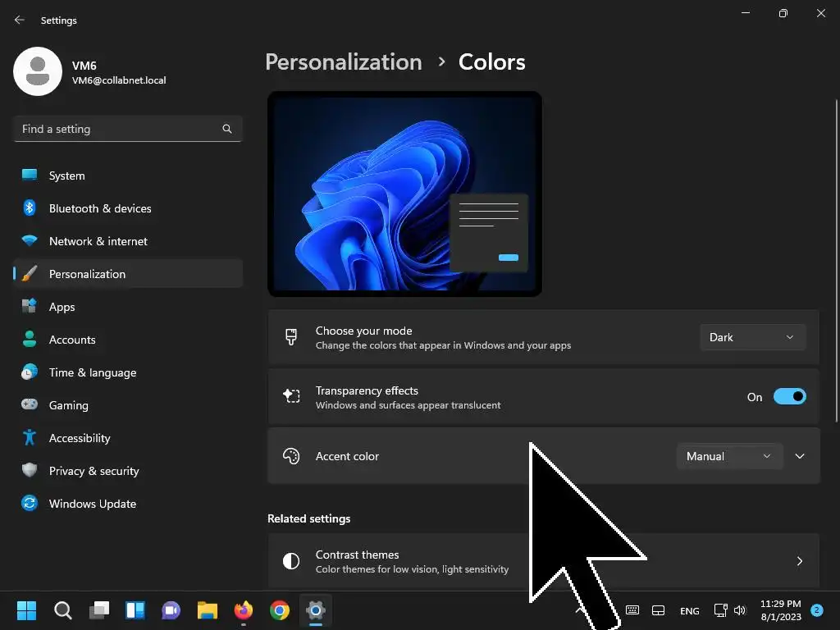Click the VM6 user avatar

(38, 71)
